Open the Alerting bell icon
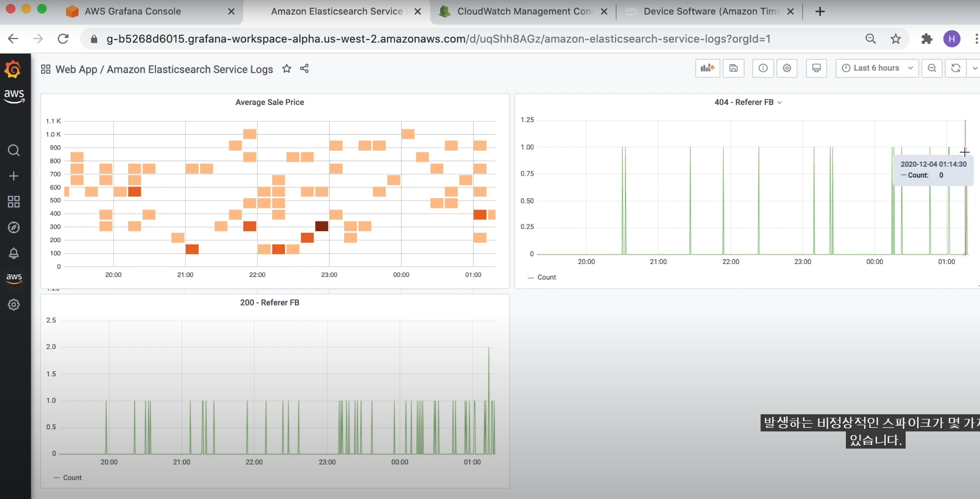The image size is (980, 499). pyautogui.click(x=14, y=253)
